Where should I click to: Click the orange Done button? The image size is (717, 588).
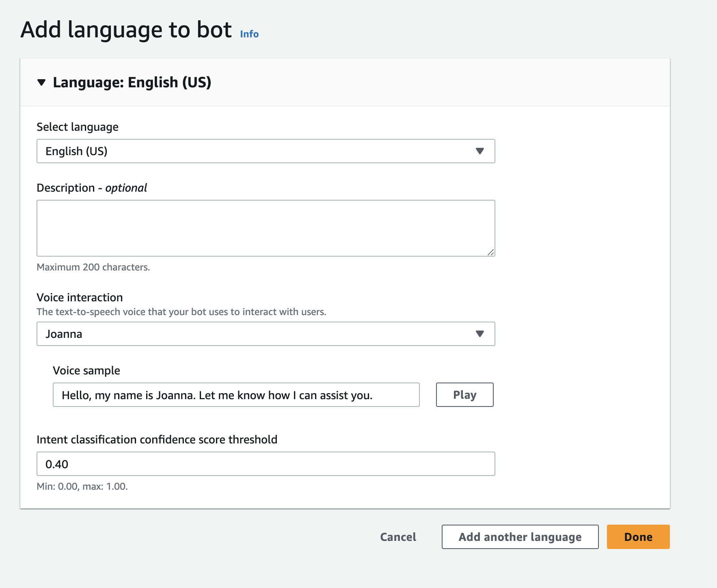pyautogui.click(x=638, y=537)
